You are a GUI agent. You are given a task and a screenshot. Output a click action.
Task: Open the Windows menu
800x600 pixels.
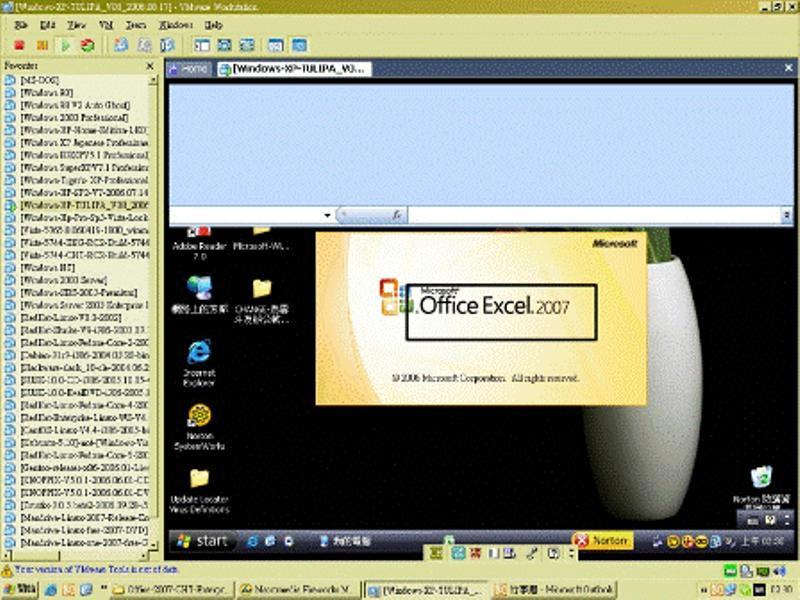[176, 24]
